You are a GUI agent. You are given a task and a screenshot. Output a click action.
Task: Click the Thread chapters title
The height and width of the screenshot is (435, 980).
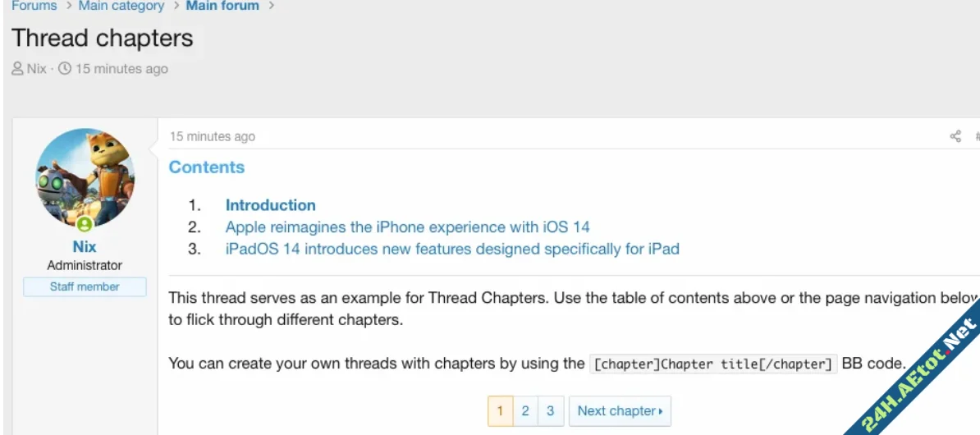pyautogui.click(x=103, y=38)
